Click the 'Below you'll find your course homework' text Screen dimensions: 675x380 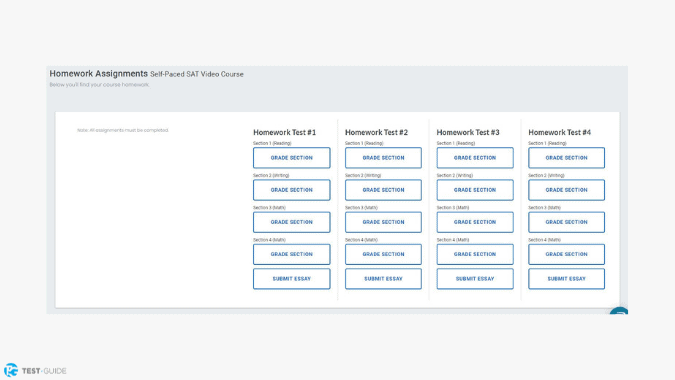click(x=99, y=85)
